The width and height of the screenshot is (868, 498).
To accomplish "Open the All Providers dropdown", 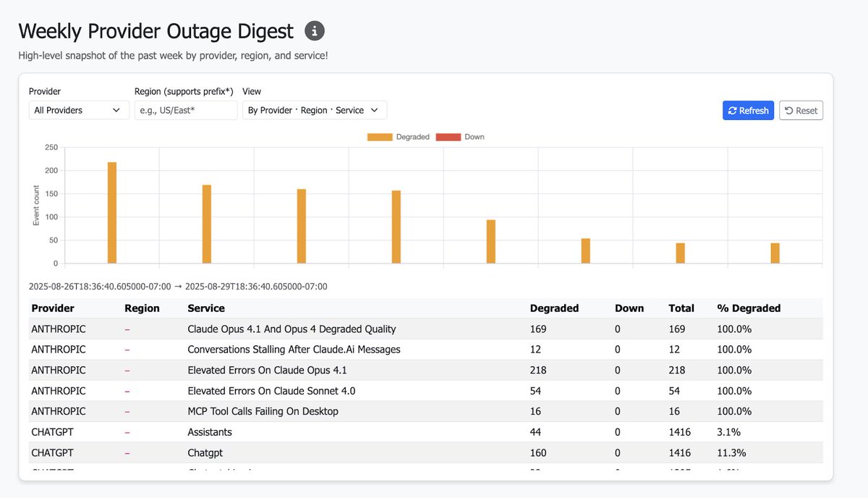I will point(79,110).
